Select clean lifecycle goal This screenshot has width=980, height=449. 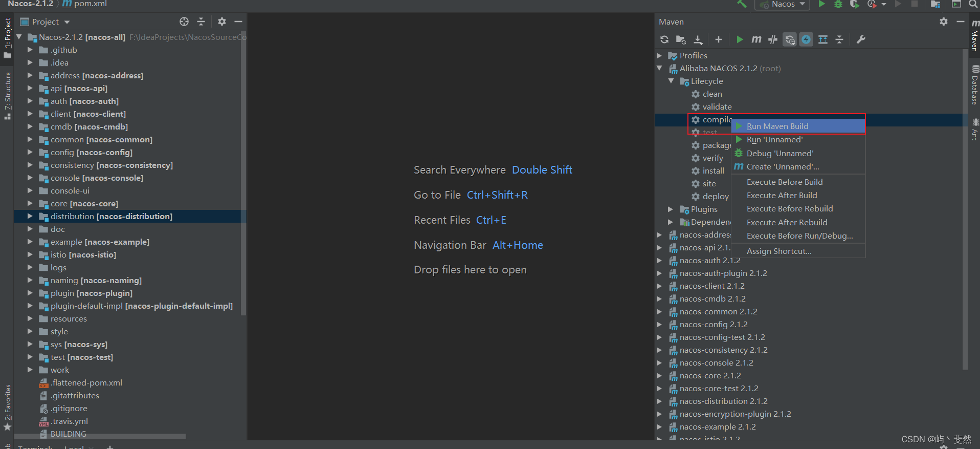point(706,94)
